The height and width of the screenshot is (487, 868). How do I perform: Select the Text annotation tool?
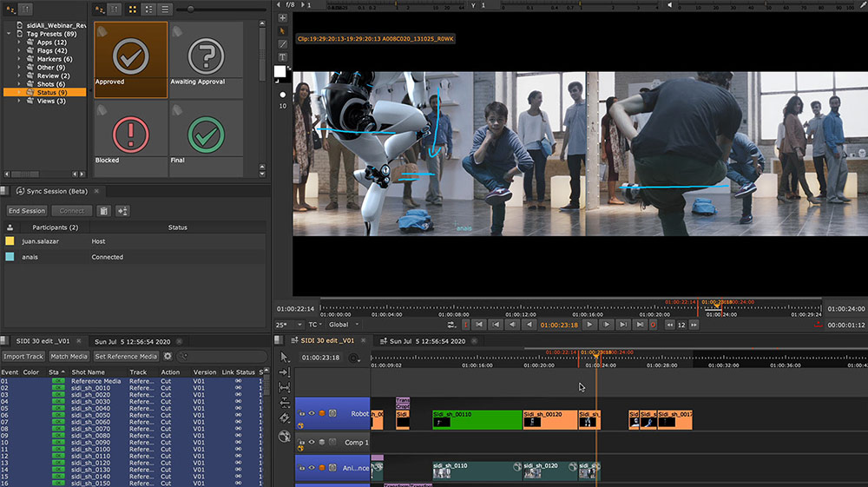(x=283, y=56)
